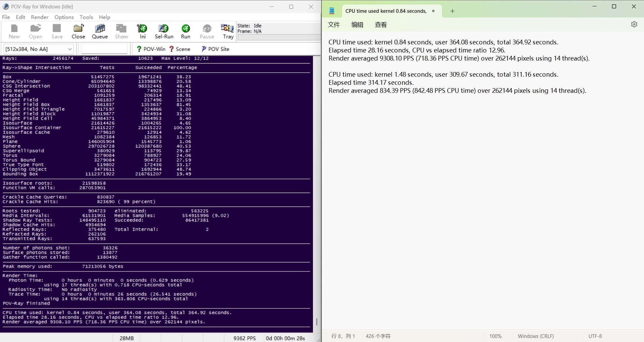Click the Open file toolbar icon
The width and height of the screenshot is (644, 342).
[35, 32]
